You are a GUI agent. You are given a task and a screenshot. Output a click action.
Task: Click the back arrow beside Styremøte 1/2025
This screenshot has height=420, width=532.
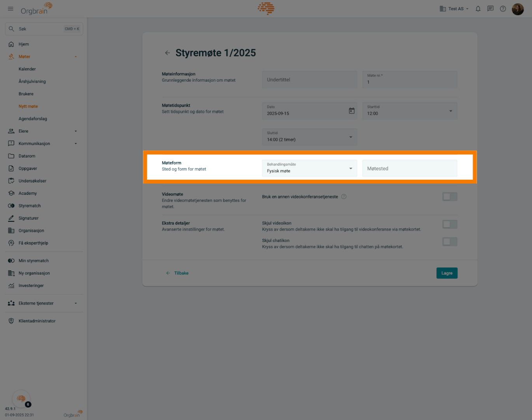pos(167,53)
